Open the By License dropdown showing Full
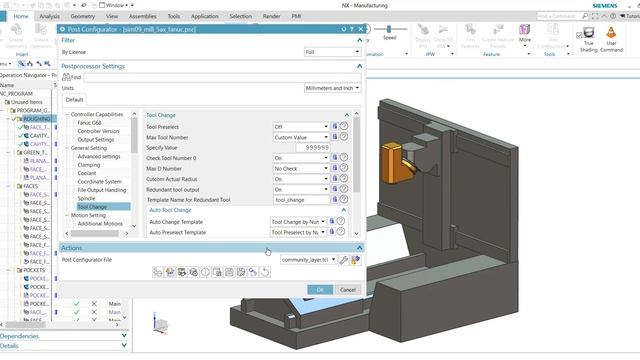 pos(332,52)
